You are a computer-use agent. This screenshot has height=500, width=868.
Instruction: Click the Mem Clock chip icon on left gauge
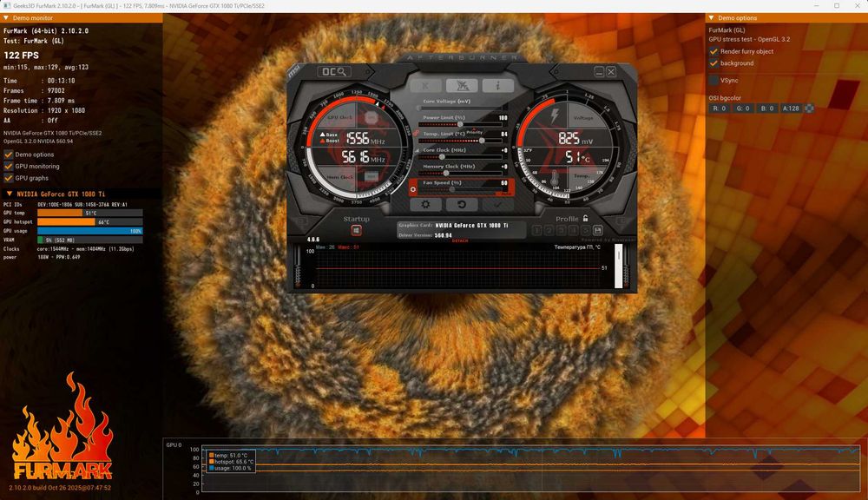[x=372, y=176]
